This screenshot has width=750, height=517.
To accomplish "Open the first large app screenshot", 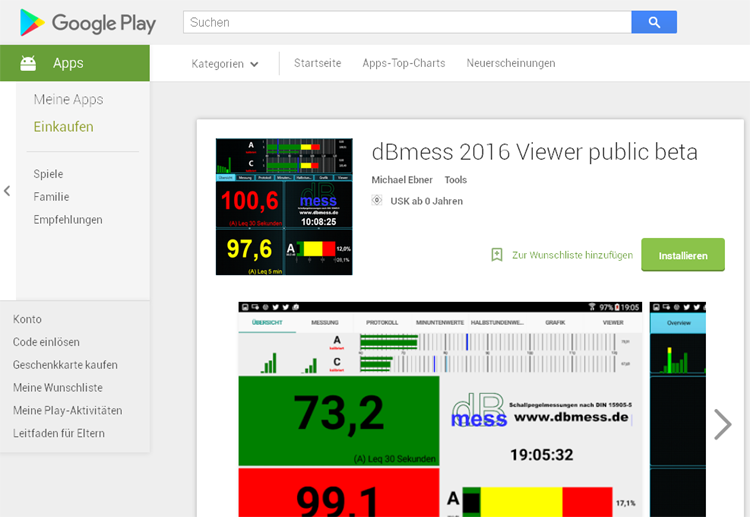I will coord(440,409).
